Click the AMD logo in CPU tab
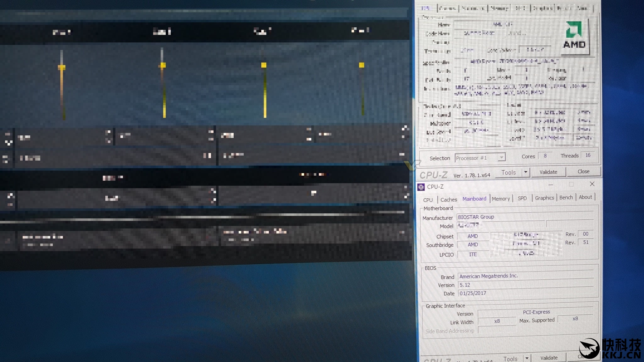The width and height of the screenshot is (644, 362). [574, 36]
